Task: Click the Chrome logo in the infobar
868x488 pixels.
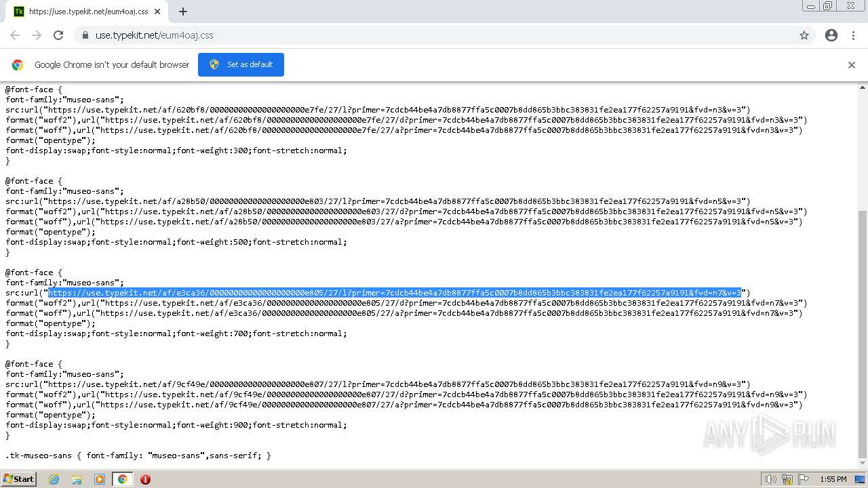Action: tap(18, 65)
